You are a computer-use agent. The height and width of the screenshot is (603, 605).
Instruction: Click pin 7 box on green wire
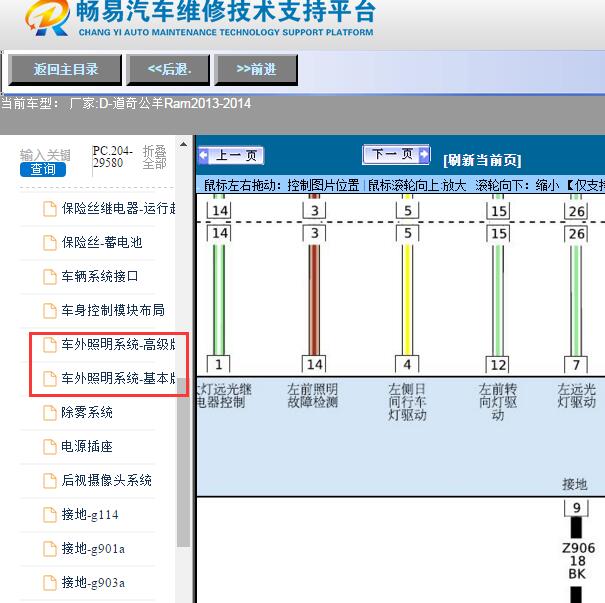point(576,365)
